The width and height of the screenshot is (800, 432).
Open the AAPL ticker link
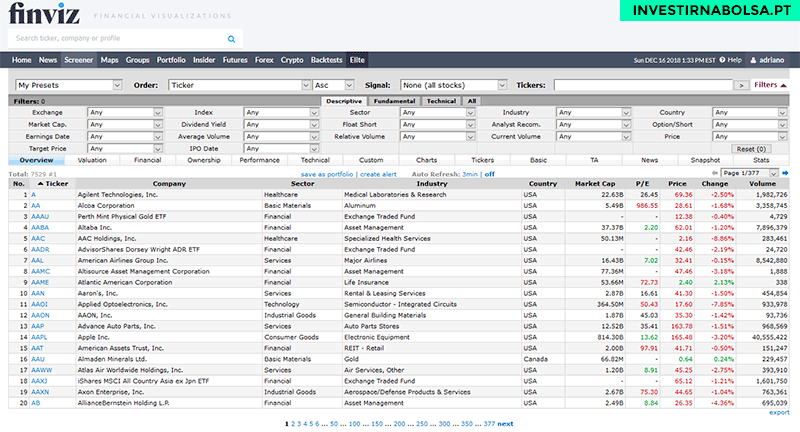click(x=39, y=337)
